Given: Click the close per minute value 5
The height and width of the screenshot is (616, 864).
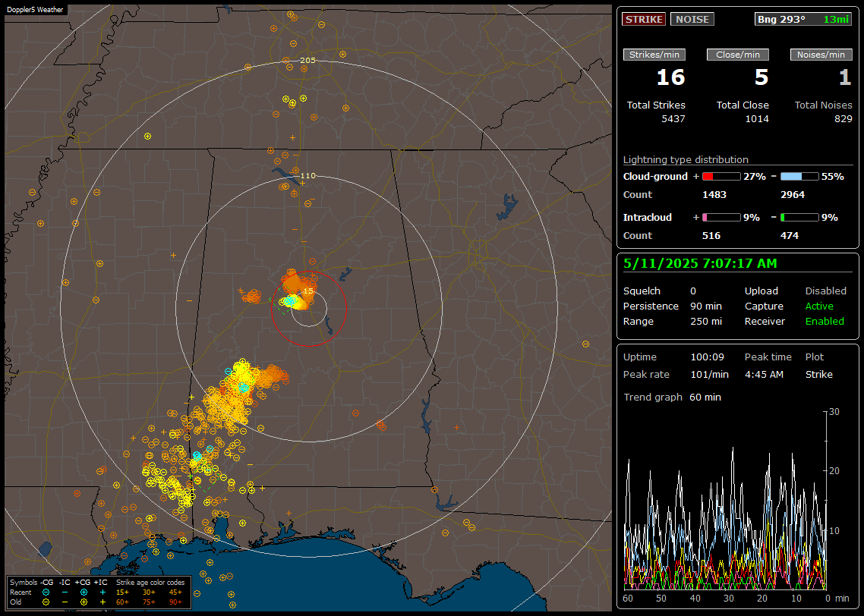Looking at the screenshot, I should pos(761,77).
